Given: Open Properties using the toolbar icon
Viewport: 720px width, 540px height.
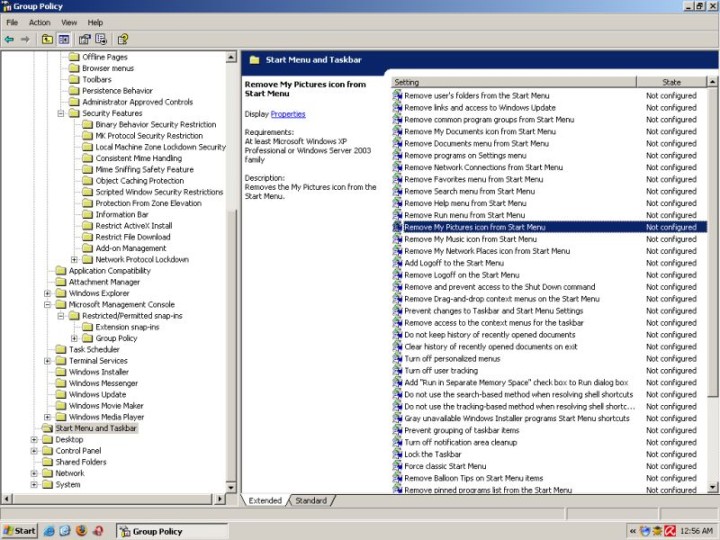Looking at the screenshot, I should point(85,39).
